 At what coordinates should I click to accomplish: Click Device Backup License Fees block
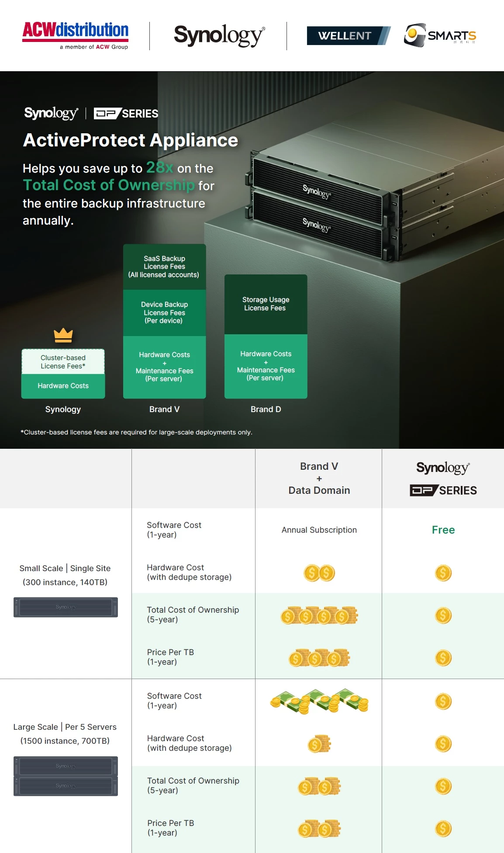click(164, 312)
